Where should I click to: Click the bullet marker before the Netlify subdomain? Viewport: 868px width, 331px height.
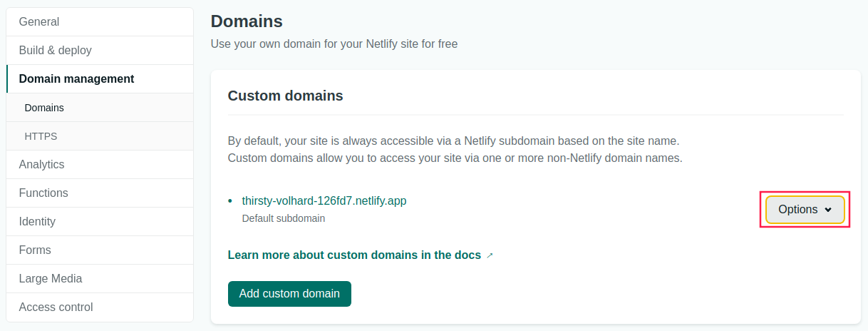point(230,202)
